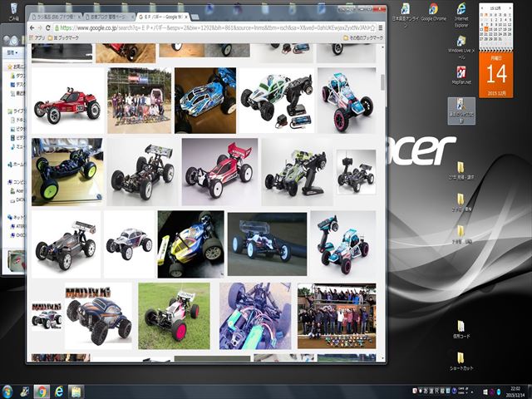Open the blue-yellow buggy close-up image
The image size is (532, 399).
pyautogui.click(x=190, y=244)
